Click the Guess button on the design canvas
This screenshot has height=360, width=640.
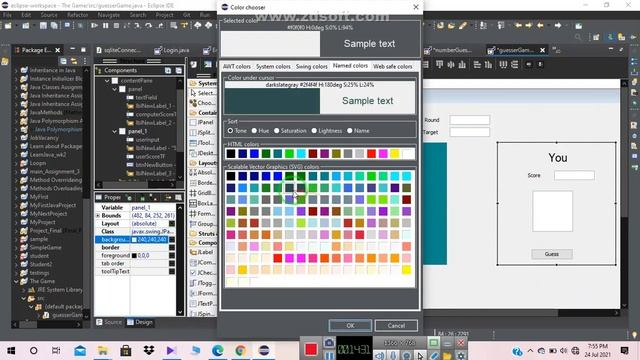click(552, 254)
